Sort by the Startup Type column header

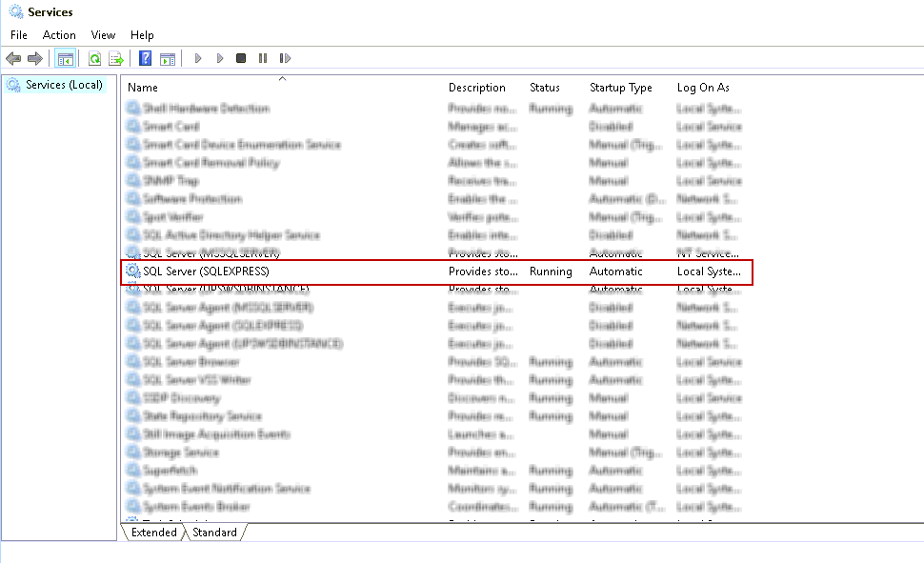coord(620,88)
